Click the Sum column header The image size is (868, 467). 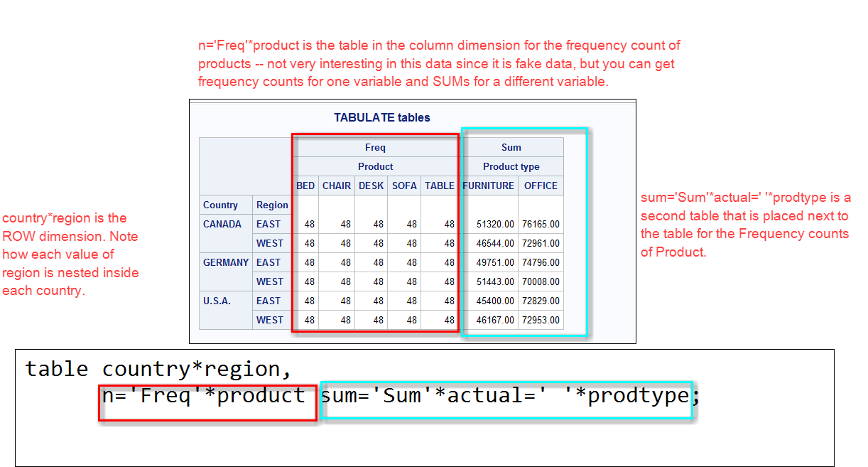coord(512,147)
